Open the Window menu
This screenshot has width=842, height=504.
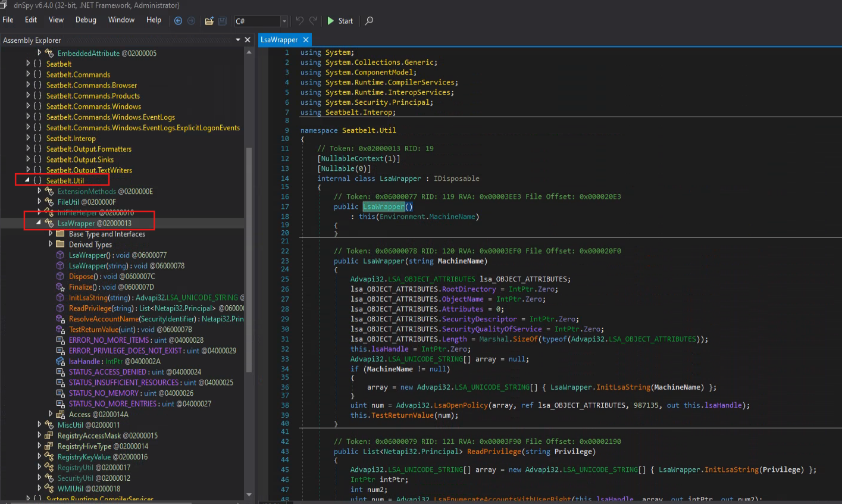pos(121,20)
